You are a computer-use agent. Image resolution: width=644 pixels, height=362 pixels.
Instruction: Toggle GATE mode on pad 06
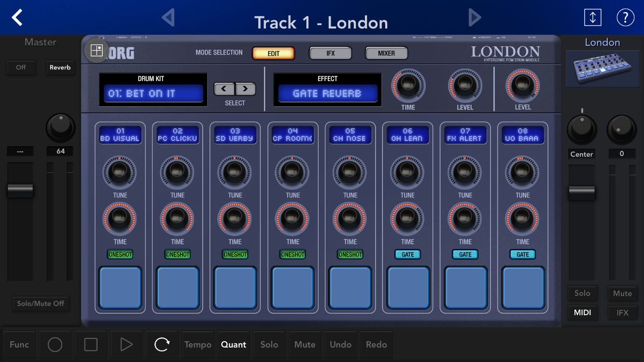pyautogui.click(x=407, y=254)
